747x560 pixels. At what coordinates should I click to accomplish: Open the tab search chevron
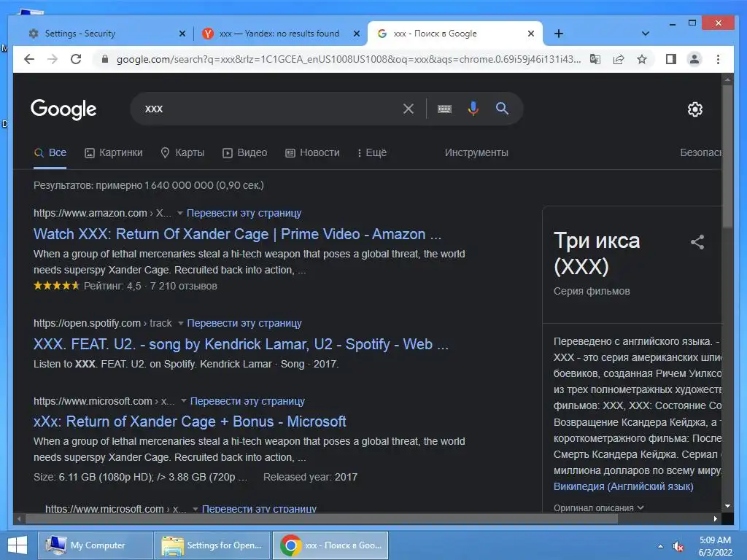646,34
